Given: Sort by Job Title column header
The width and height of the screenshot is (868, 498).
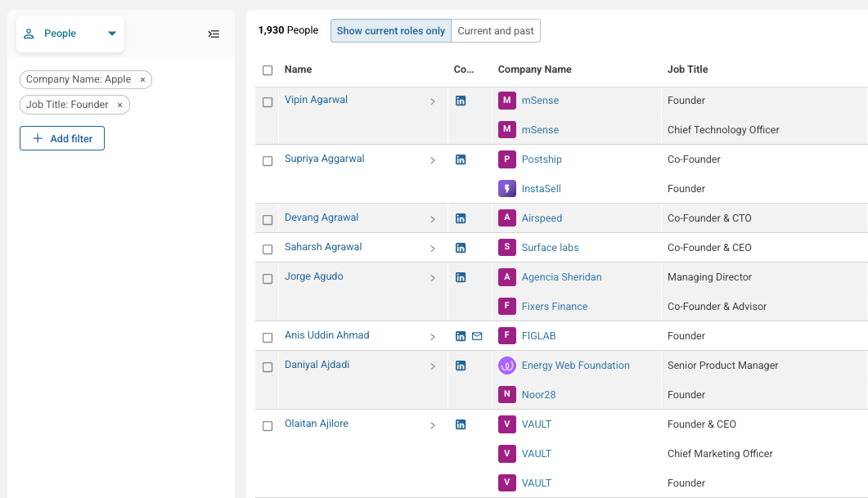Looking at the screenshot, I should click(687, 70).
